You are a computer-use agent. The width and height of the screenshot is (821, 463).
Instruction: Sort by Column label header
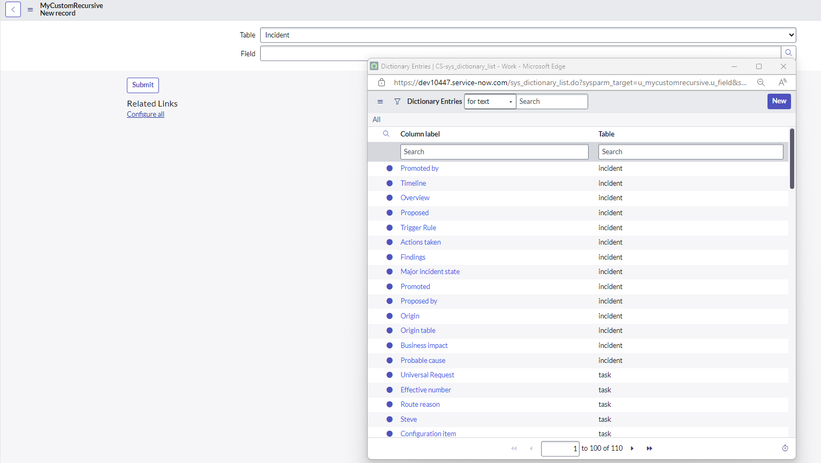click(420, 134)
